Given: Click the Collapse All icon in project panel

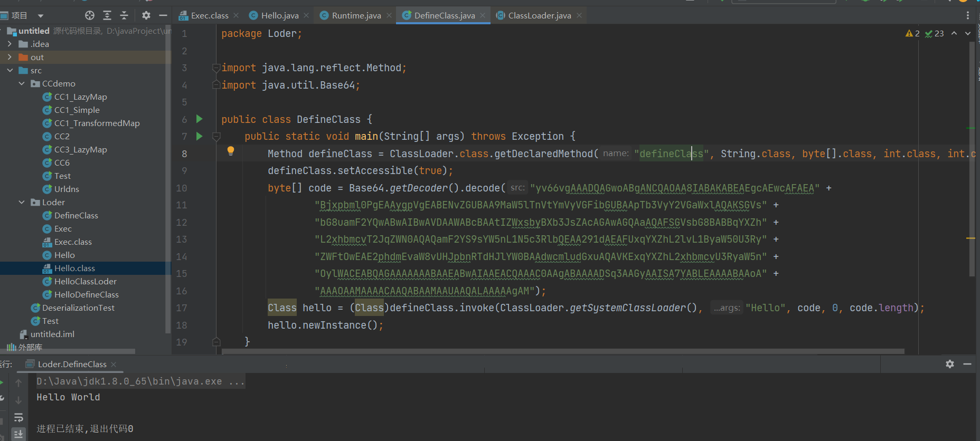Looking at the screenshot, I should 124,15.
